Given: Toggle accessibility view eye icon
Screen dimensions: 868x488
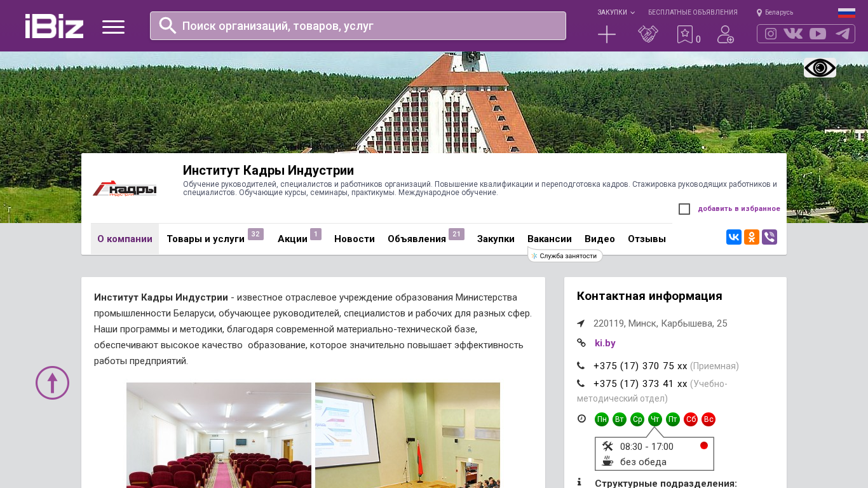Looking at the screenshot, I should click(x=820, y=67).
